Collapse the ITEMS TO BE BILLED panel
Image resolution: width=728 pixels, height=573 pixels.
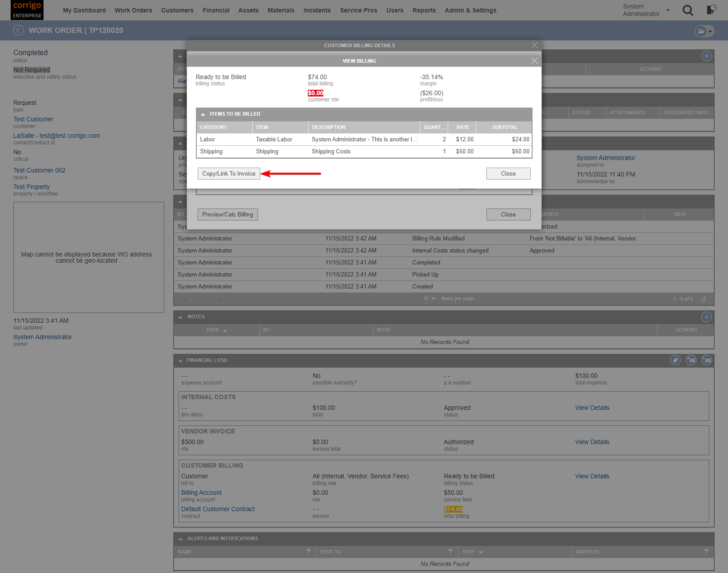203,114
